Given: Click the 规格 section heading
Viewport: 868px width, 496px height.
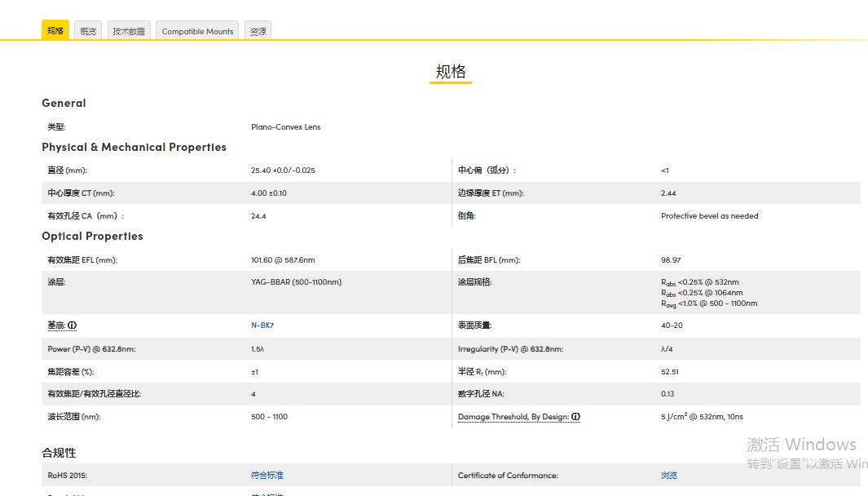Looking at the screenshot, I should pos(451,72).
